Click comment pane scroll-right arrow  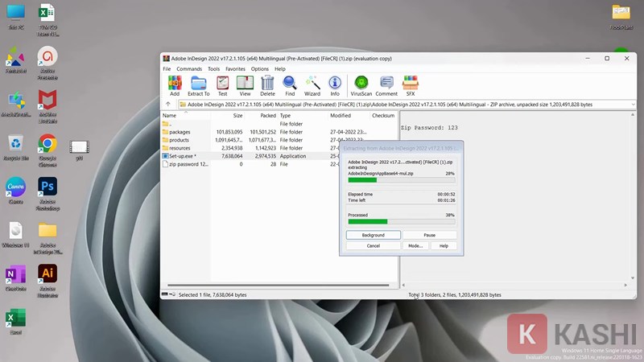(625, 285)
